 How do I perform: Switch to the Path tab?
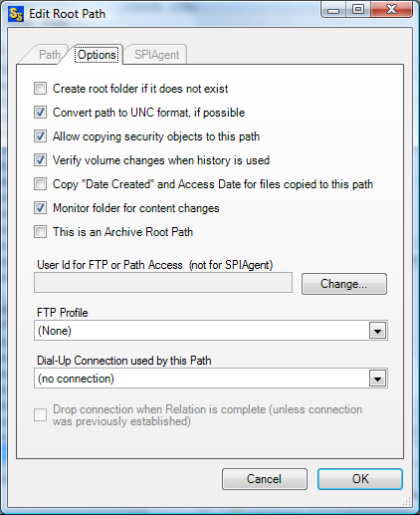tap(49, 55)
